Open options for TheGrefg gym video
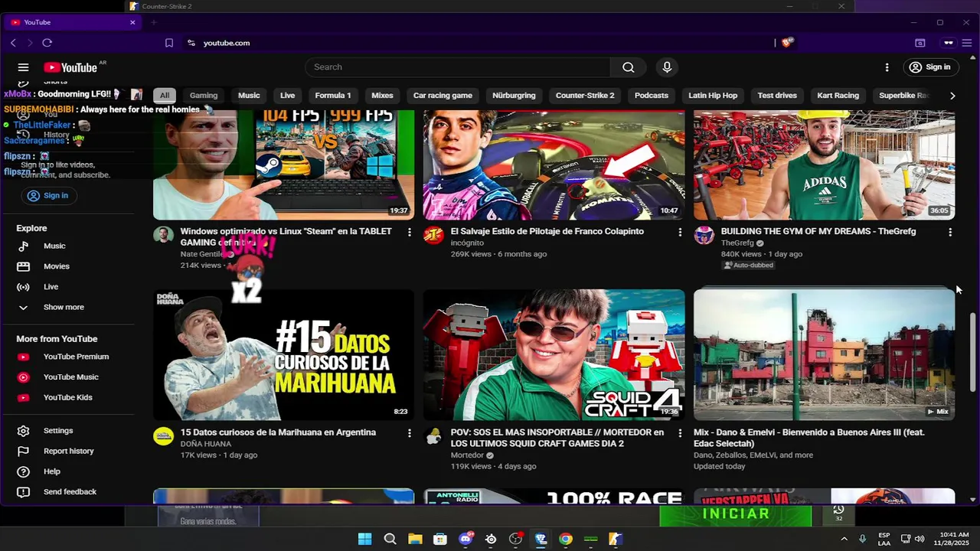980x551 pixels. click(950, 232)
